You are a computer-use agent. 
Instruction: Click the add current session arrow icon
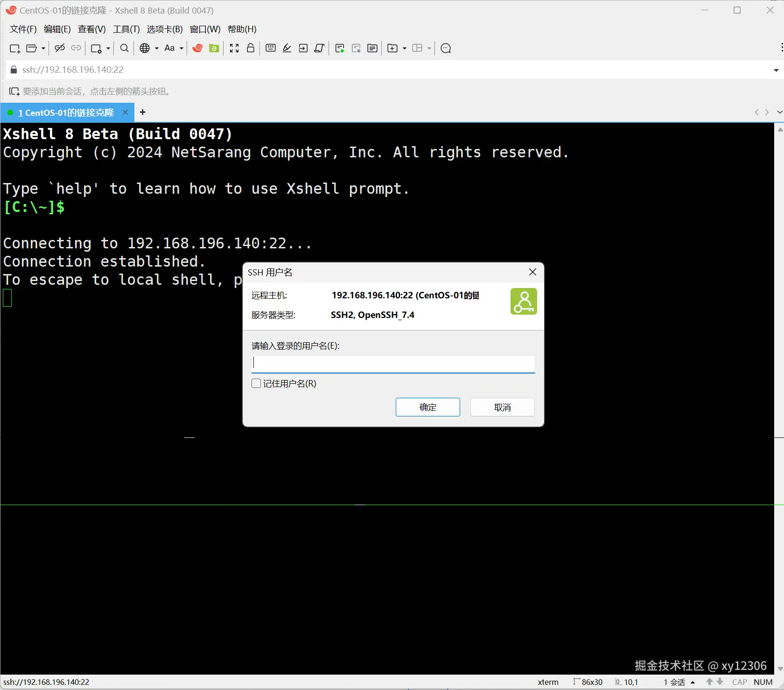click(x=14, y=92)
